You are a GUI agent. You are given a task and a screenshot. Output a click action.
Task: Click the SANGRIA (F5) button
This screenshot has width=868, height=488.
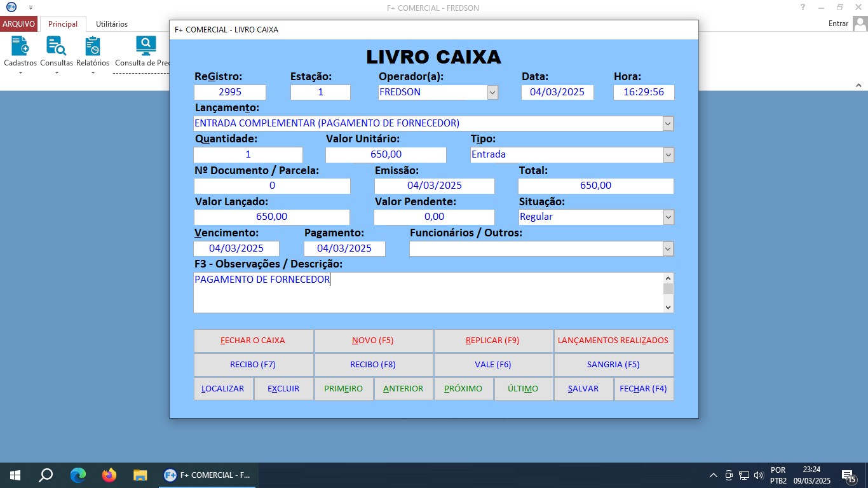tap(613, 365)
